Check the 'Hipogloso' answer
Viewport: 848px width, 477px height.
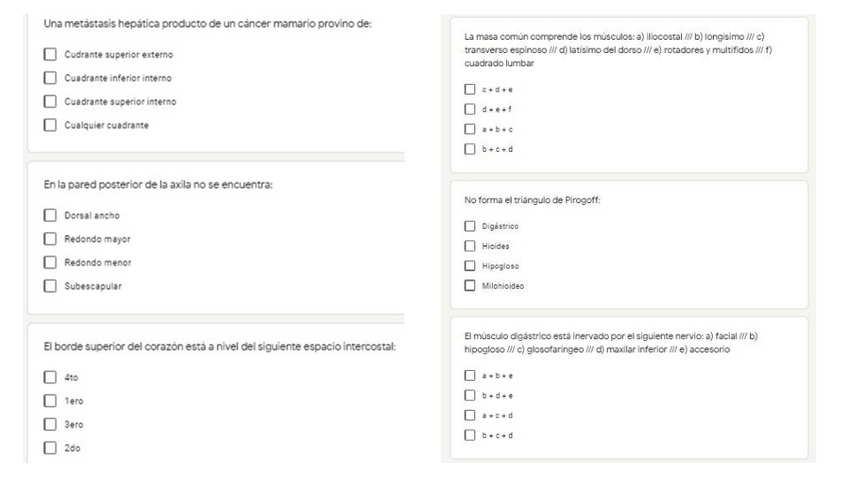click(469, 266)
